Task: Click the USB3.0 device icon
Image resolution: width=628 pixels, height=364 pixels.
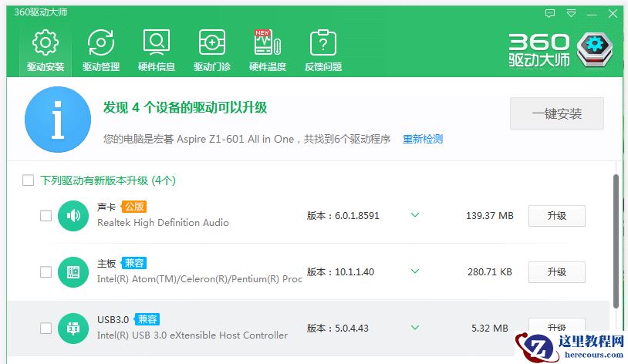Action: 73,329
